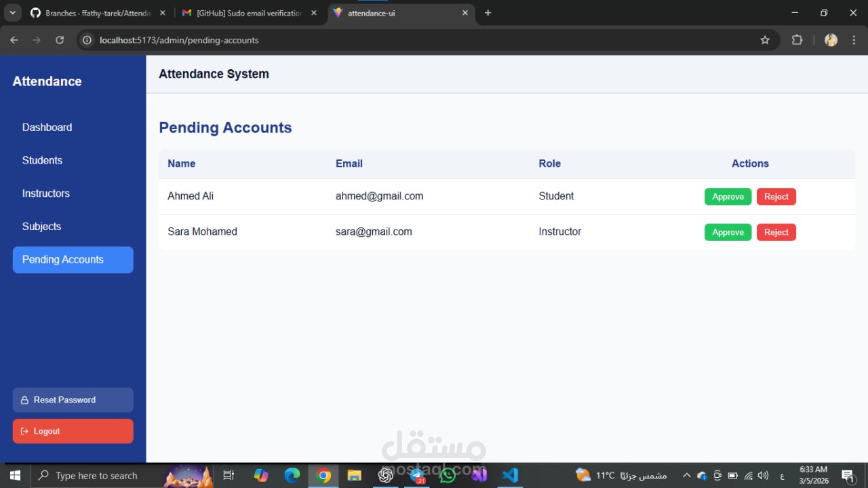Open the clock showing 6:33 AM
Screen dimensions: 868x488
click(x=814, y=475)
